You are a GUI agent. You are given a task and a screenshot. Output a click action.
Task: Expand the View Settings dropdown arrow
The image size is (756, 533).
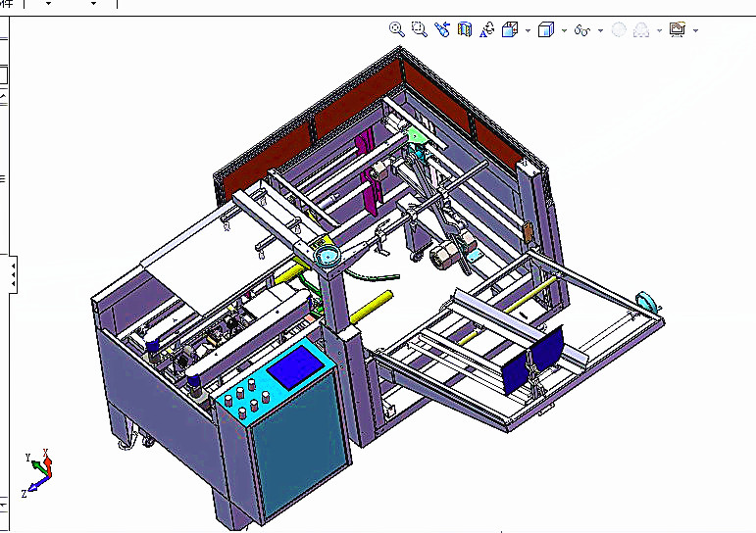click(696, 30)
